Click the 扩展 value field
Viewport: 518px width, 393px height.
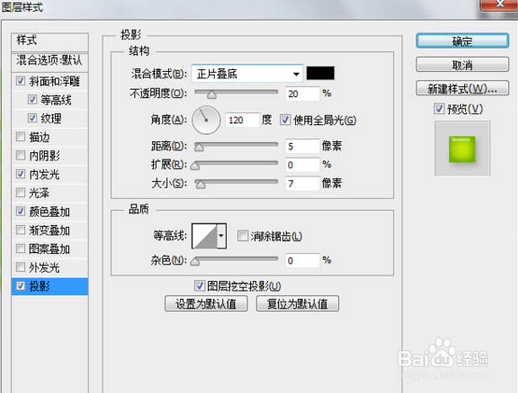coord(302,165)
